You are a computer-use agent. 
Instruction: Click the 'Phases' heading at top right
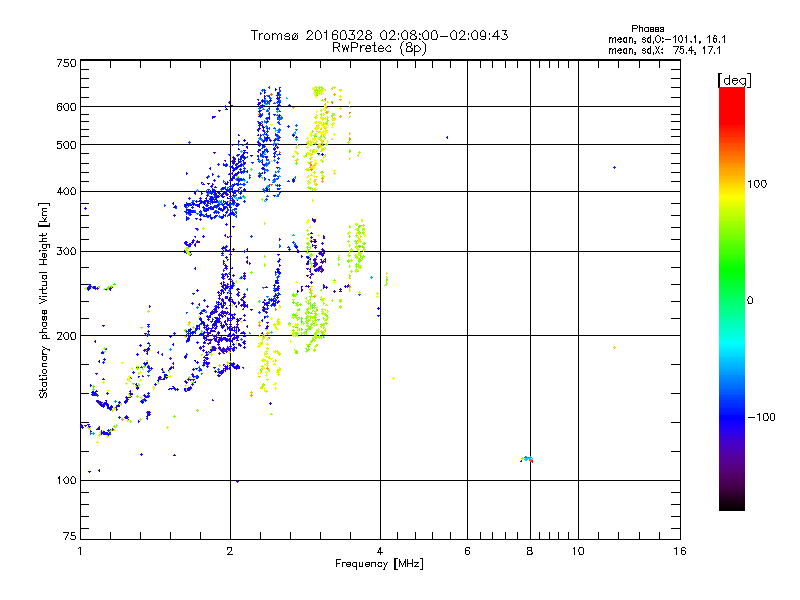tap(647, 29)
